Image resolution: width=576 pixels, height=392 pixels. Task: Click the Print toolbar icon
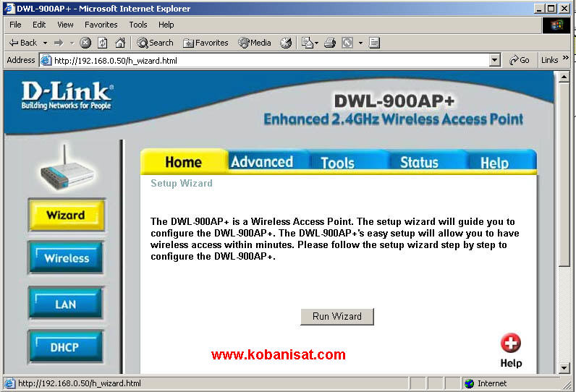point(330,43)
